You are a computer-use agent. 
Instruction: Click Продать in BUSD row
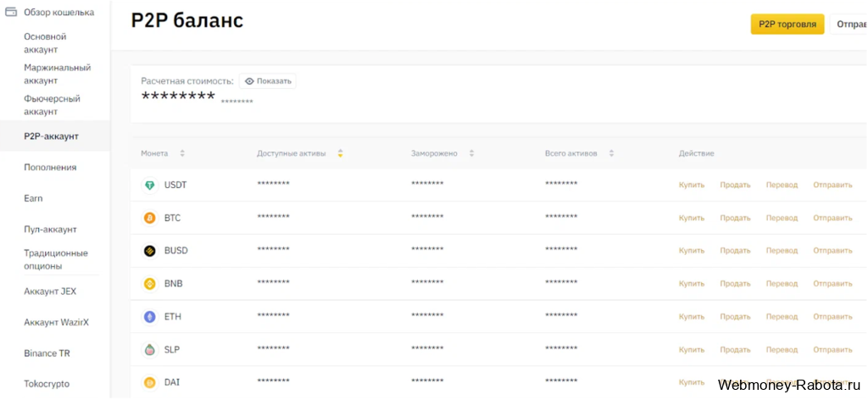(735, 251)
